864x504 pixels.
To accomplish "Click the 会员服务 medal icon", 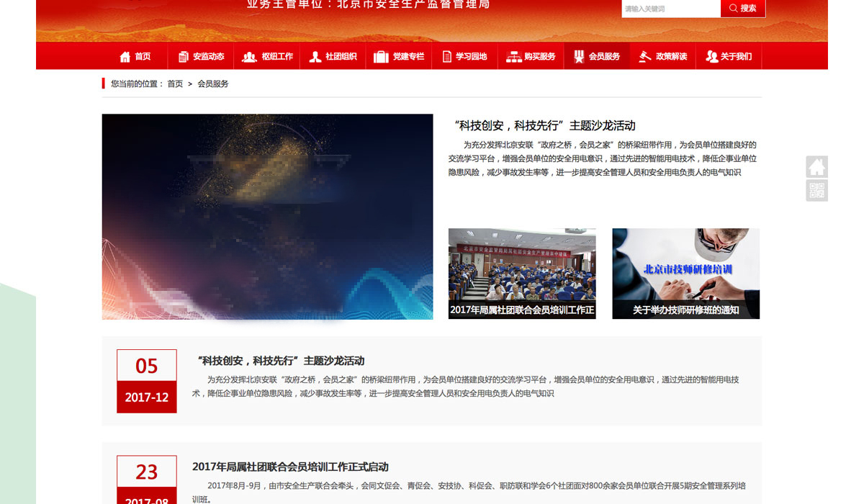I will click(x=579, y=57).
